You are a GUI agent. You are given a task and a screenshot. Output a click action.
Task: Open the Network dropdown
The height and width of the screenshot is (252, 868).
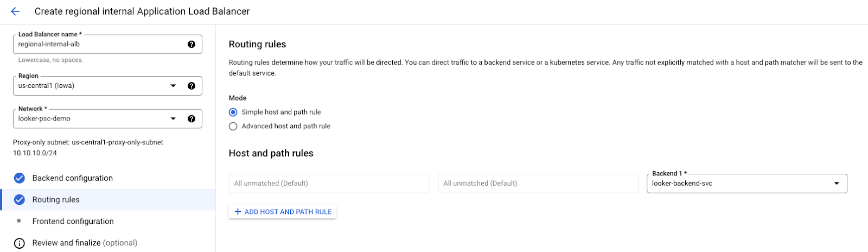173,119
